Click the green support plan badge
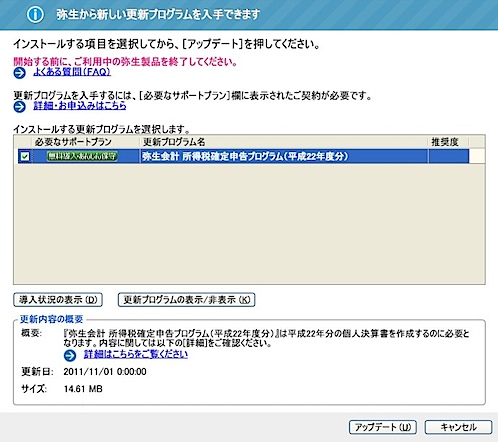 click(82, 156)
